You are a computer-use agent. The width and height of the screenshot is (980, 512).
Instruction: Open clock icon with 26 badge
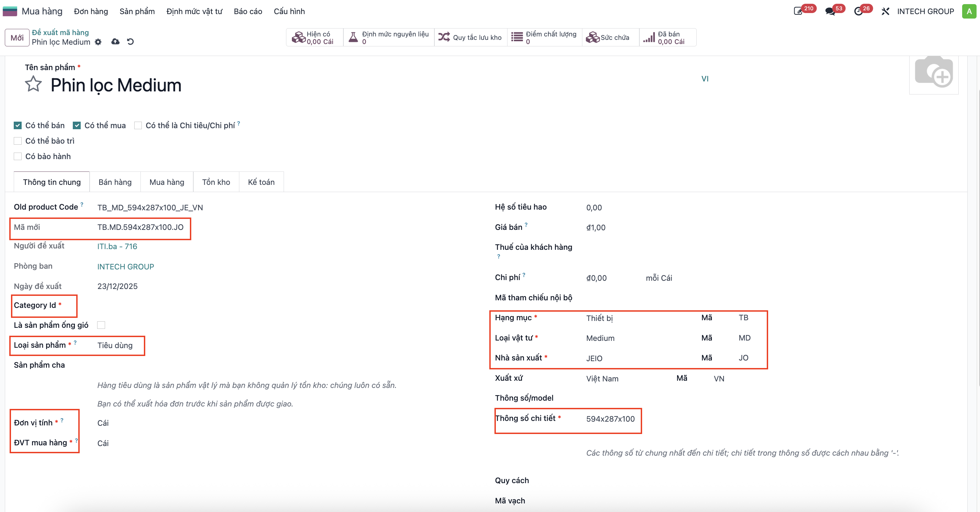[858, 11]
